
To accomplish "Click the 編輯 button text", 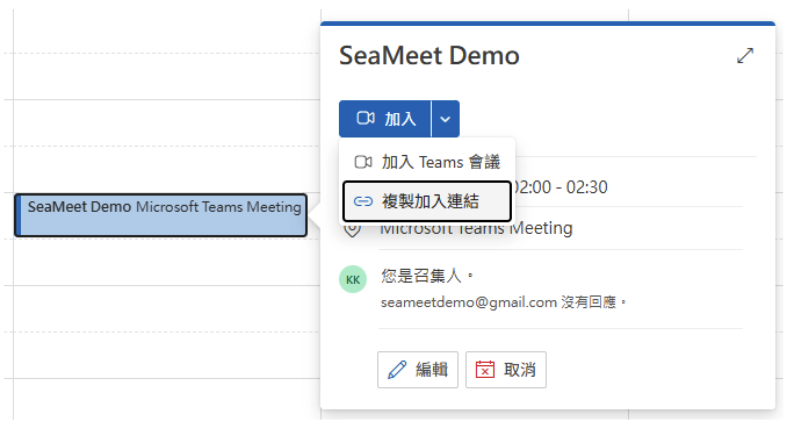I will [x=431, y=369].
